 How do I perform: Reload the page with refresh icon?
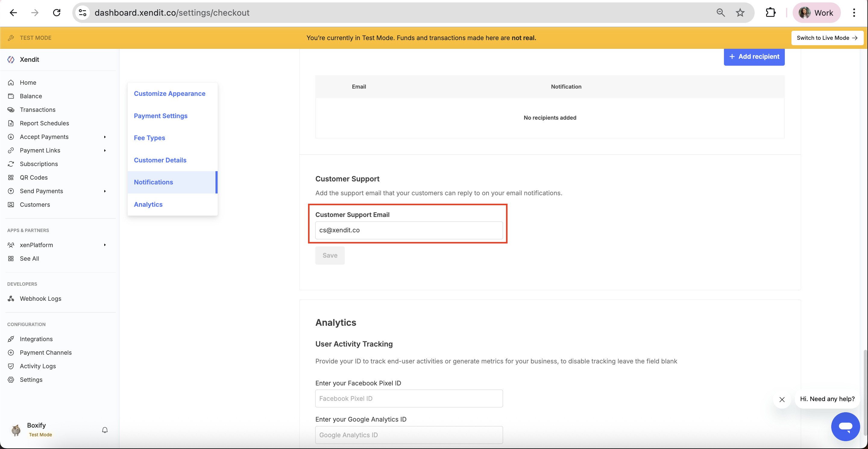57,13
